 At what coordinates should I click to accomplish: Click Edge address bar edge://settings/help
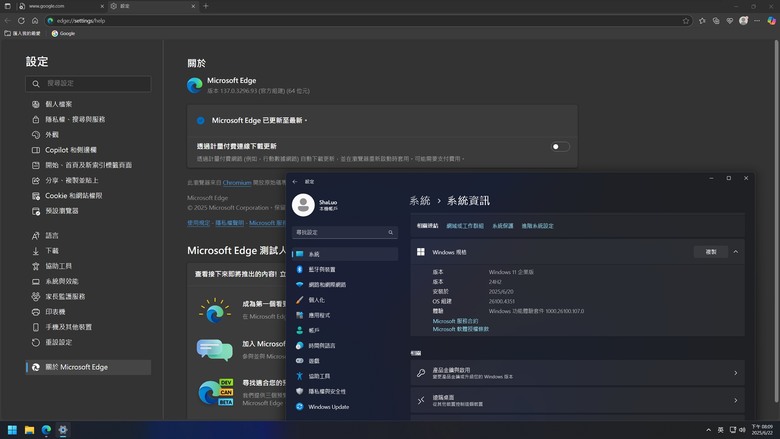pos(368,21)
